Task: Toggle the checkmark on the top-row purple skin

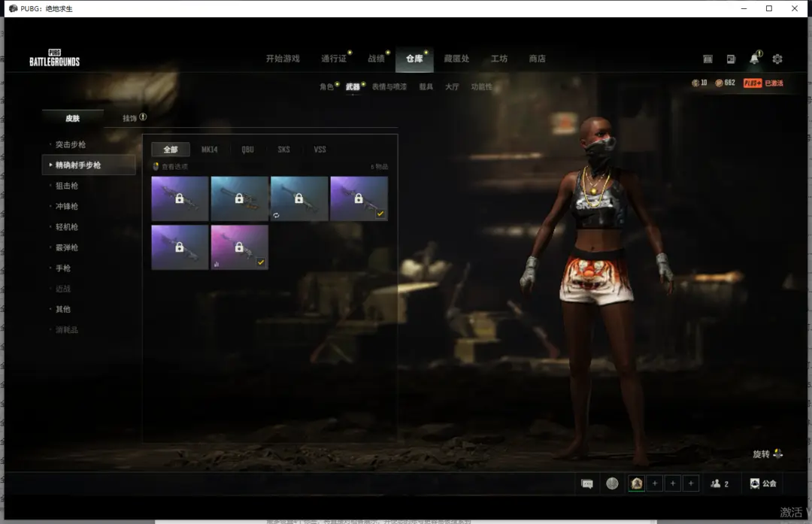Action: coord(380,214)
